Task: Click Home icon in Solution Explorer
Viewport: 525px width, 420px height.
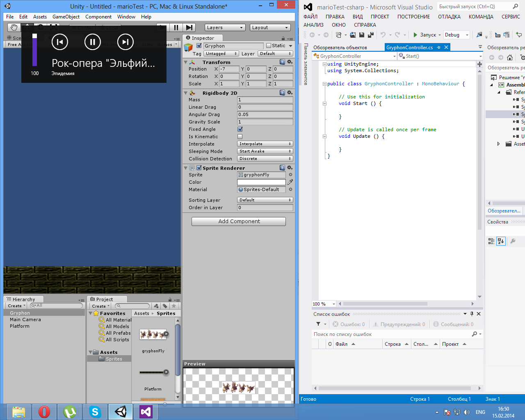Action: 510,57
